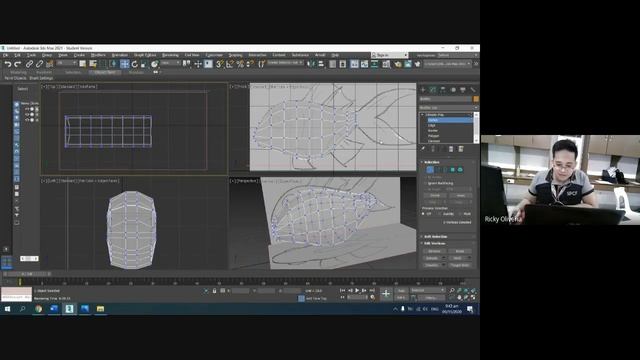
Task: Collapse Editable Poly tree in stack
Action: click(x=423, y=115)
